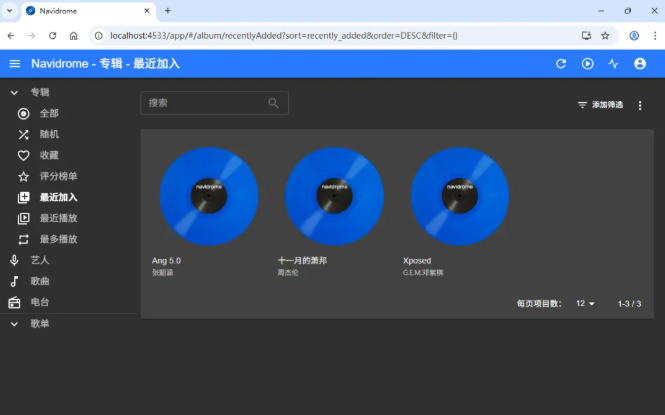Viewport: 665px width, 415px height.
Task: Click the refresh icon in the blue app bar
Action: (x=561, y=64)
